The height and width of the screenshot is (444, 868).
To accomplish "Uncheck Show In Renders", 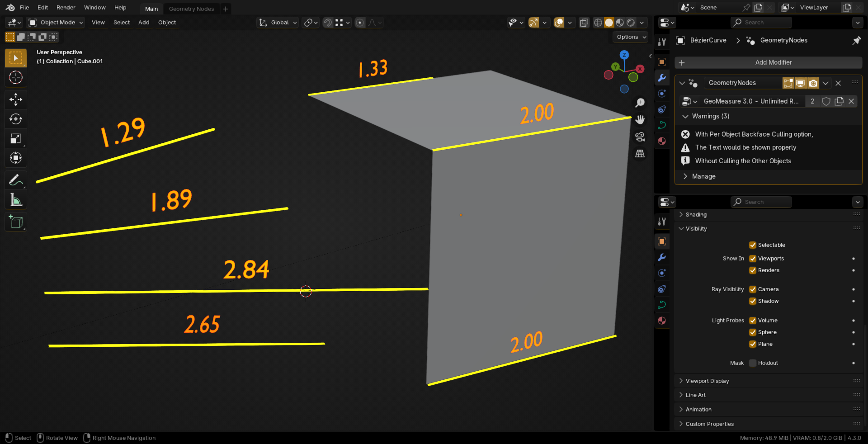I will (x=753, y=270).
